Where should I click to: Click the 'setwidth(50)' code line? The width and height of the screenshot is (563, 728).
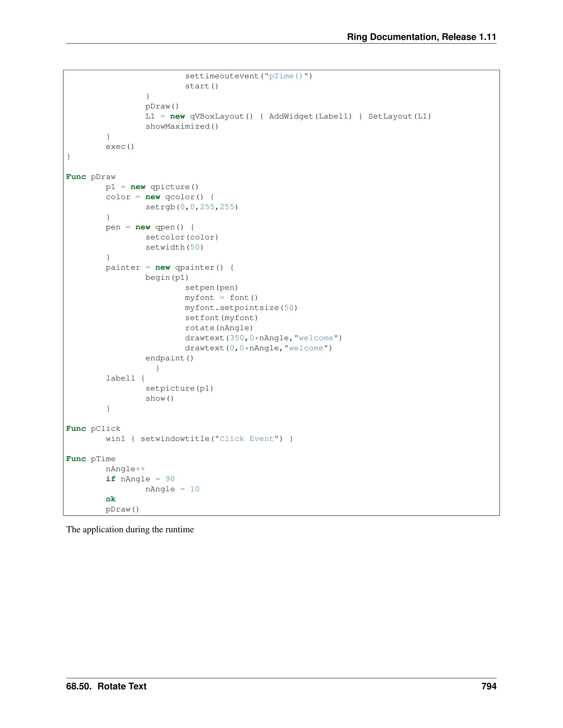(x=174, y=247)
